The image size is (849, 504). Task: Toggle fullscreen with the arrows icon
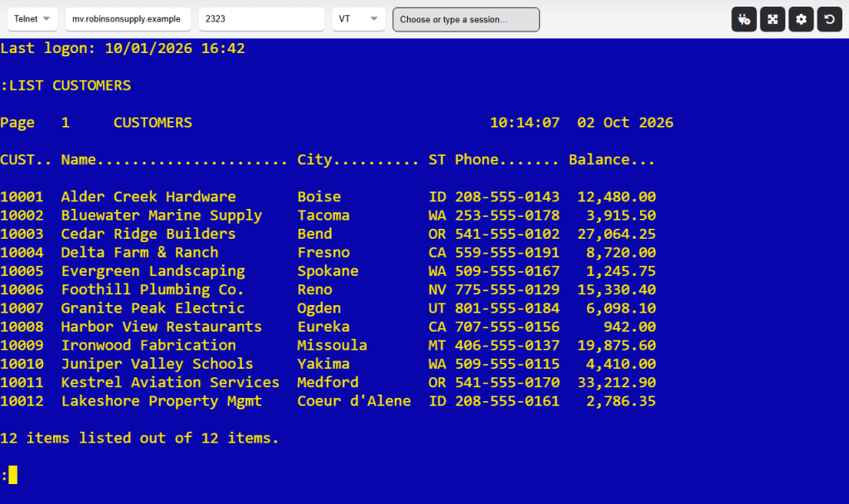pos(773,20)
